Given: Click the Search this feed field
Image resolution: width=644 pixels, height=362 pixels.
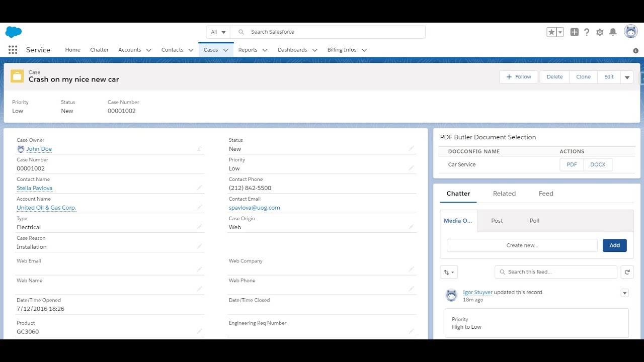Looking at the screenshot, I should point(556,272).
